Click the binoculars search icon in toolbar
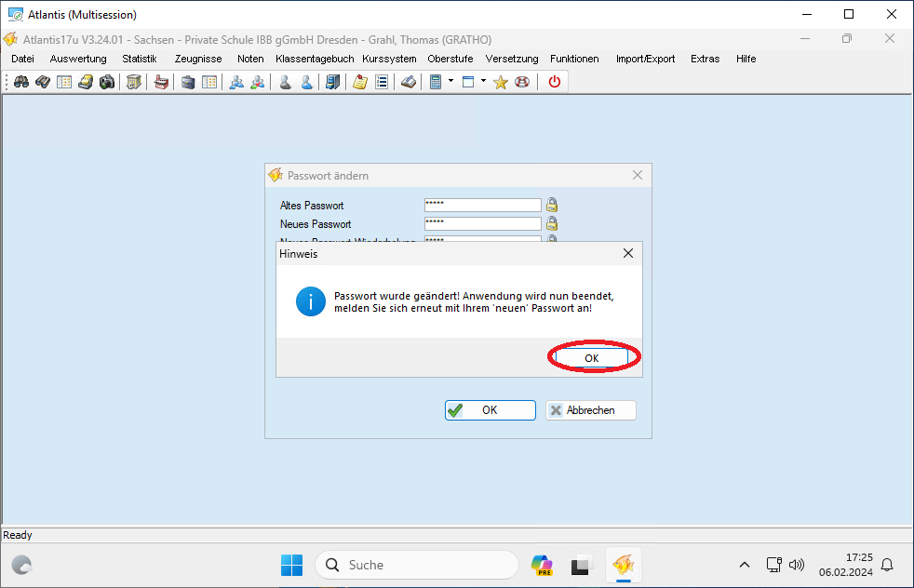The image size is (914, 588). point(21,82)
